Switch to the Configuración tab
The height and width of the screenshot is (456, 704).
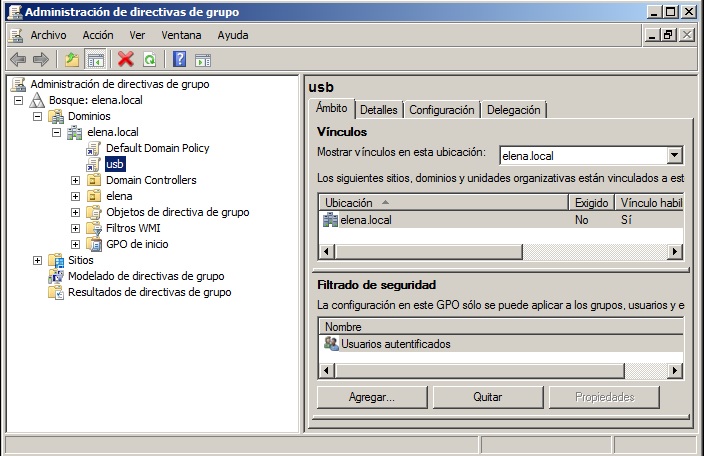[x=441, y=110]
